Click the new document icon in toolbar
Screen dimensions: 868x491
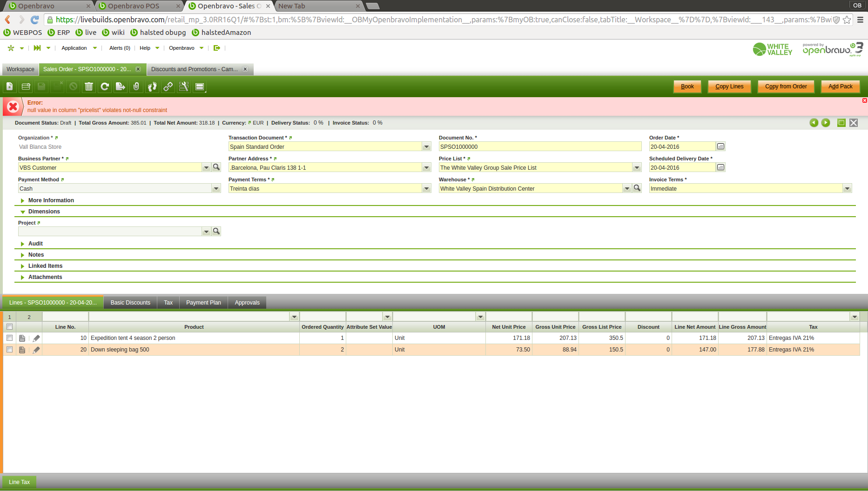pyautogui.click(x=10, y=86)
